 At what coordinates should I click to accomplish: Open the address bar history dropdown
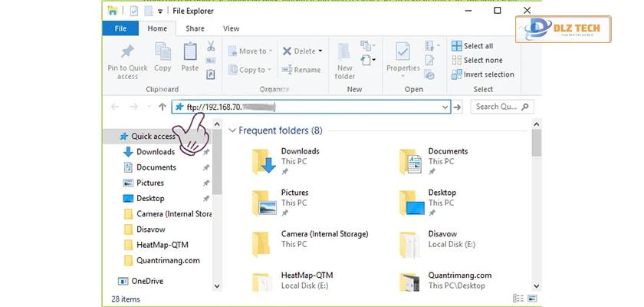point(445,107)
